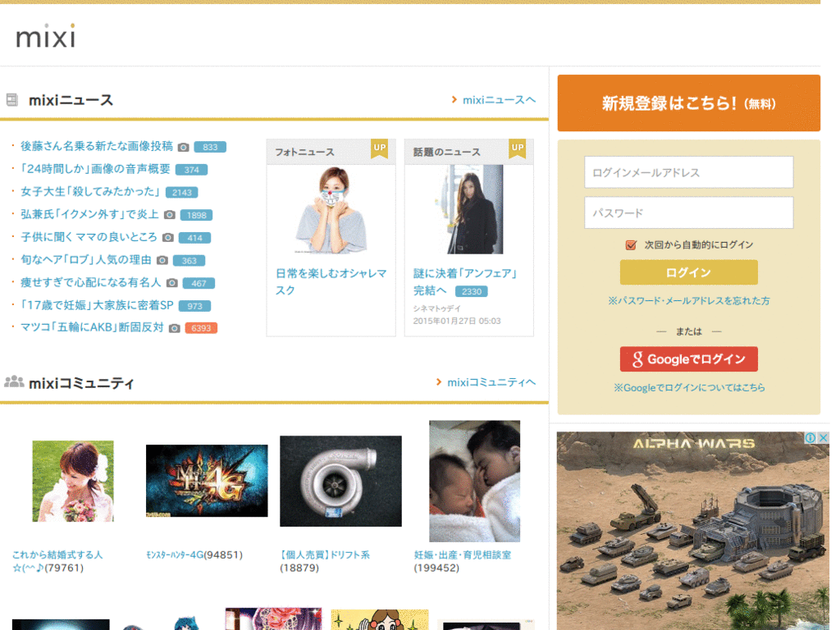Open community これから結婚式する人☆
The image size is (840, 630).
(x=57, y=561)
